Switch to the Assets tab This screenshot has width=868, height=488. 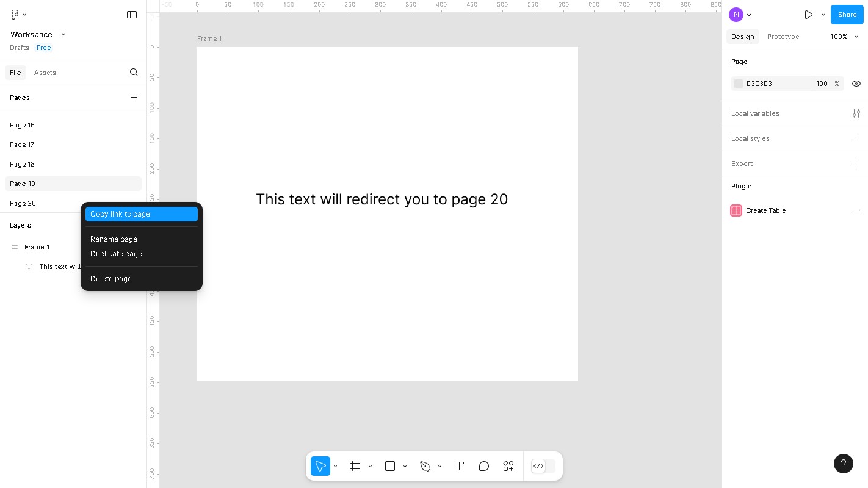(45, 73)
